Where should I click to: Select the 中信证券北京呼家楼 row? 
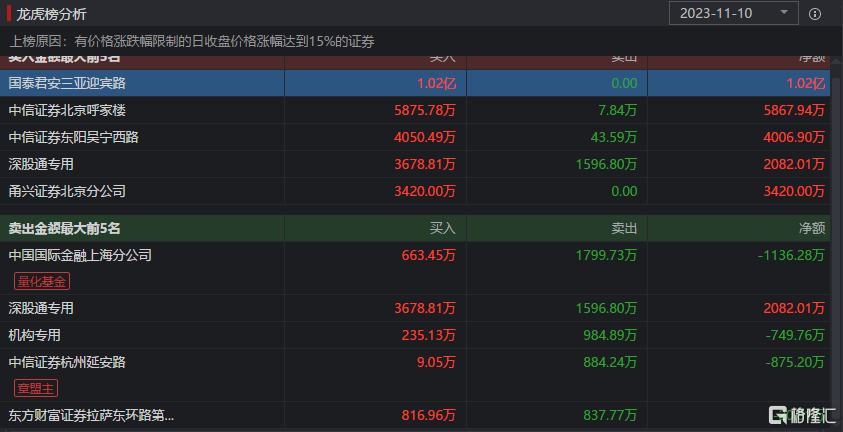click(415, 110)
